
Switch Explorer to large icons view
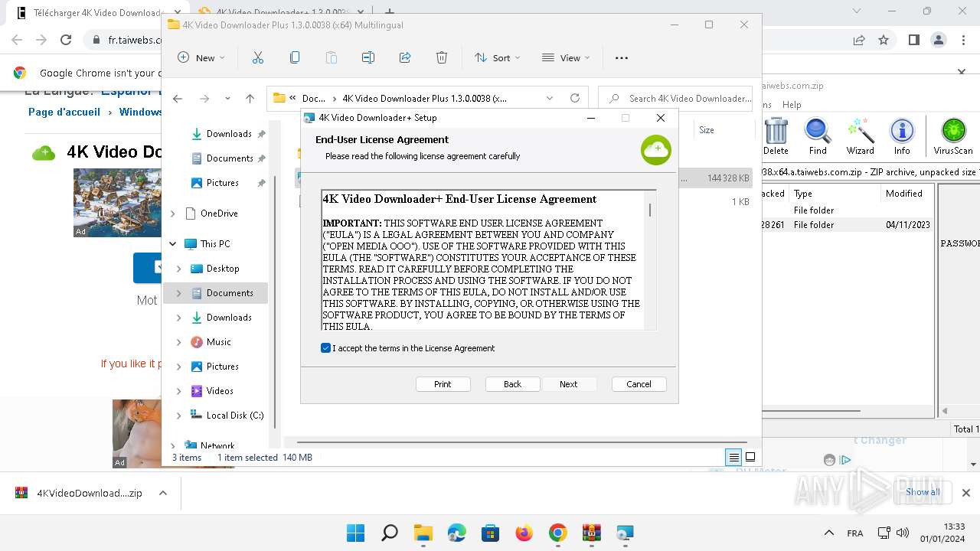click(x=750, y=458)
